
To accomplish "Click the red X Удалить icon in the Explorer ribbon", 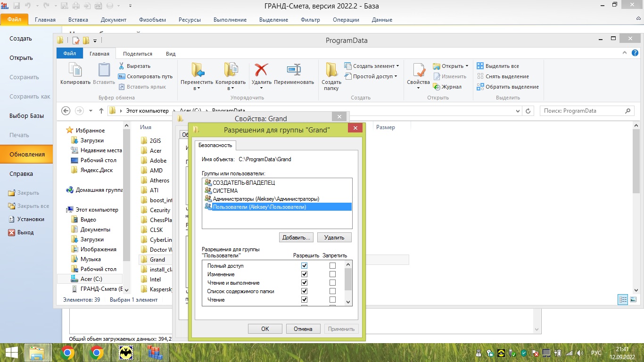I will point(261,70).
